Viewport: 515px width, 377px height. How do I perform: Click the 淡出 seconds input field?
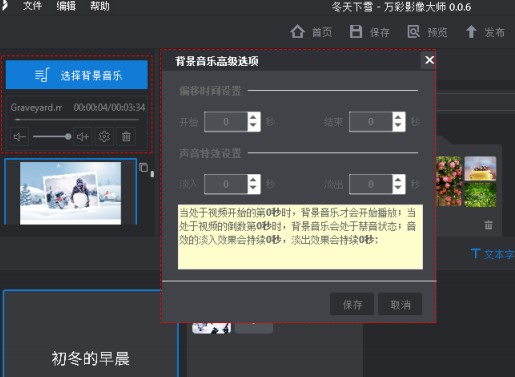371,184
